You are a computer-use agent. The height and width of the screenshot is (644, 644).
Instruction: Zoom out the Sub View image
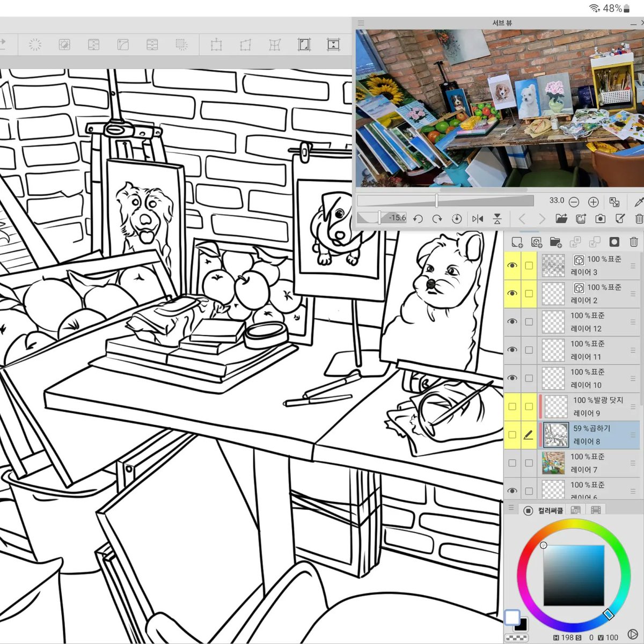pyautogui.click(x=574, y=202)
